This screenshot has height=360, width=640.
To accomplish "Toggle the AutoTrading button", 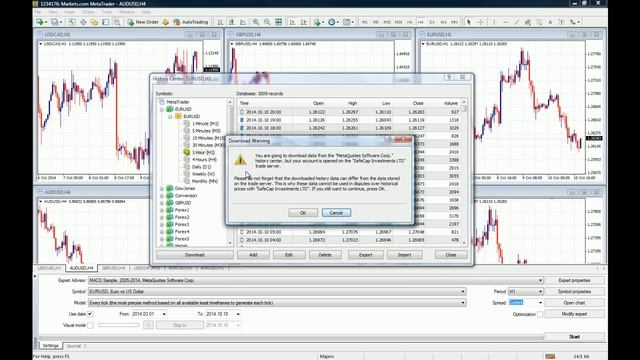I will 191,22.
